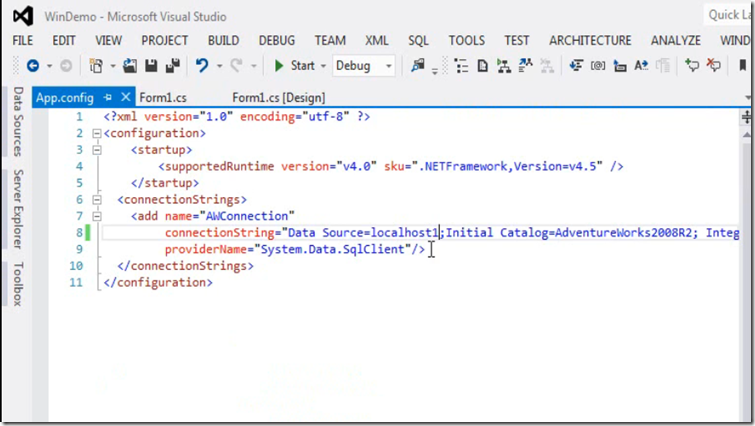The width and height of the screenshot is (755, 426).
Task: Open the toolbar overflow options arrow
Action: pos(434,71)
